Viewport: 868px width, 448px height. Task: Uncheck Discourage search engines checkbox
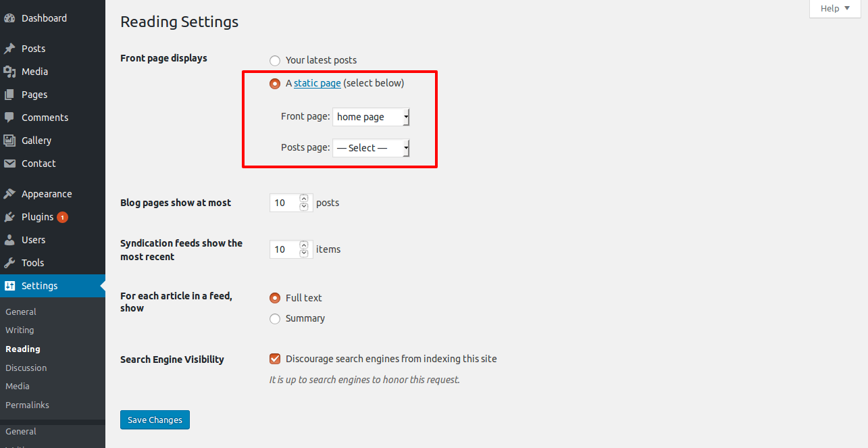click(275, 359)
